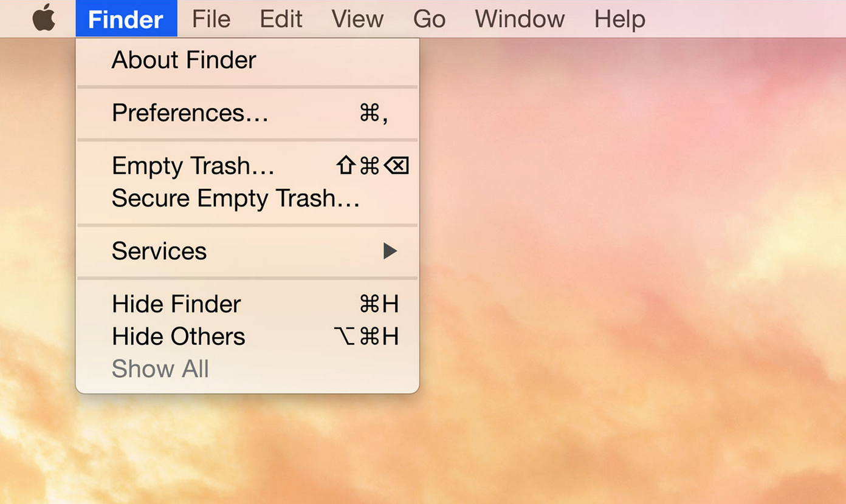Open the Help menu
This screenshot has height=504, width=846.
pos(619,19)
